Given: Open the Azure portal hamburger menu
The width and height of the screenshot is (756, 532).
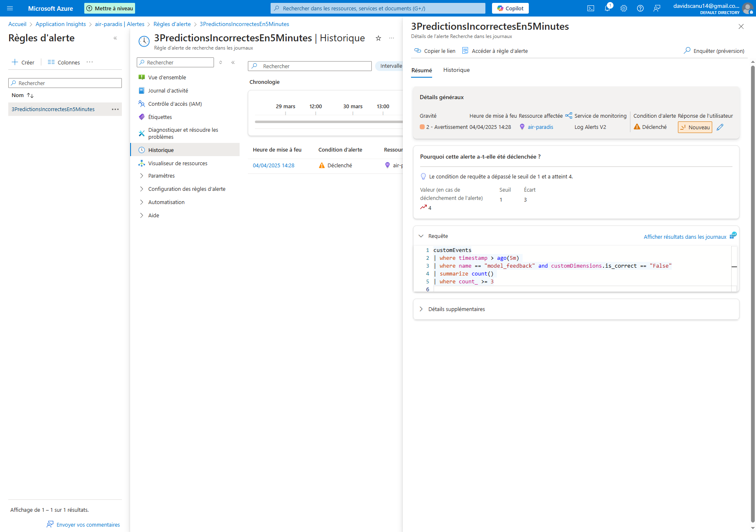Looking at the screenshot, I should [10, 8].
